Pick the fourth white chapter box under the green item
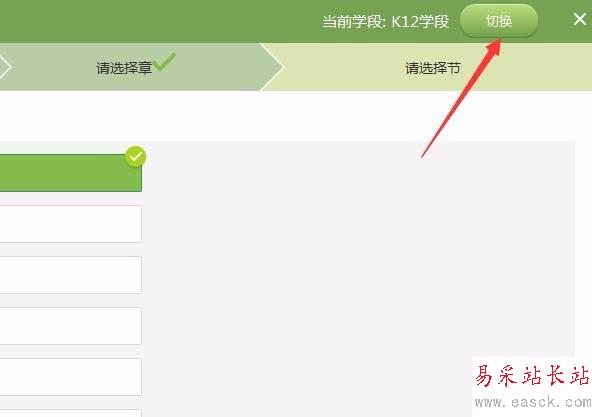592x417 pixels. tap(71, 377)
